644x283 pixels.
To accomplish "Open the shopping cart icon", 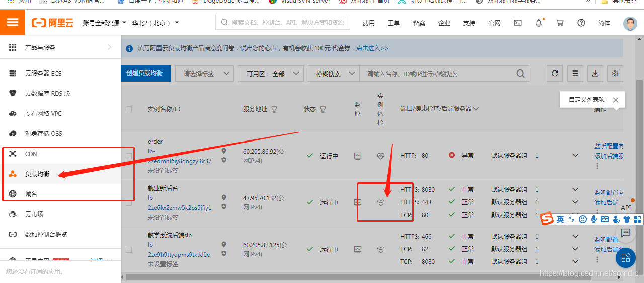I will (x=559, y=23).
